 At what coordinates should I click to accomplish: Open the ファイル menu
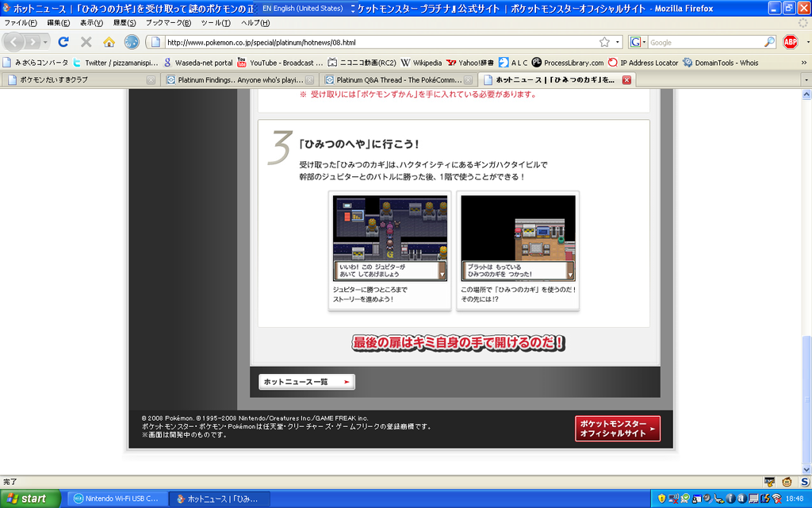tap(20, 23)
